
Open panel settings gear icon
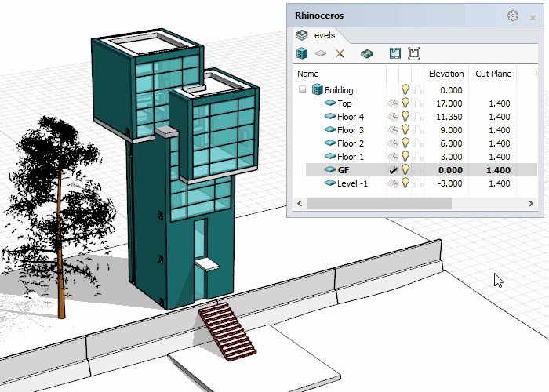click(513, 16)
